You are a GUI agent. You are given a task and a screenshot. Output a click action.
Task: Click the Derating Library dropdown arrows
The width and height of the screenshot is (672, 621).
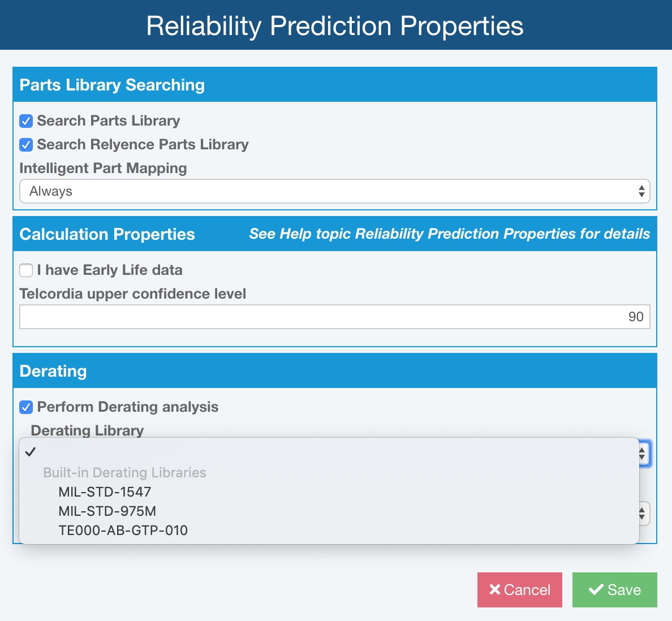point(643,454)
